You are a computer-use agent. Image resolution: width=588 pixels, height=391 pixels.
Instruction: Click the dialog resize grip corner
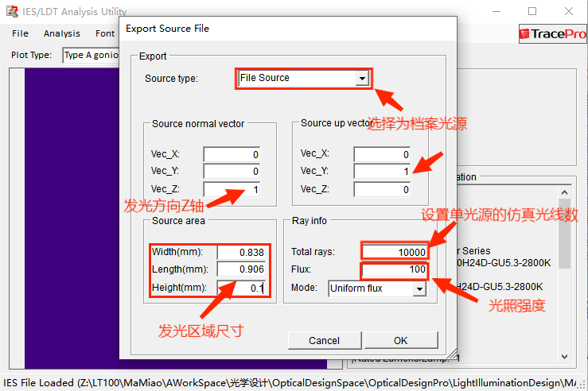452,354
